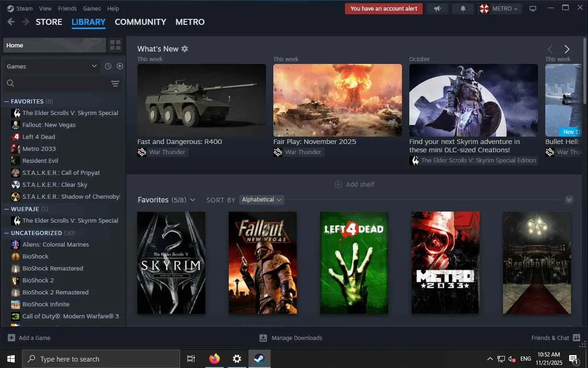Select the Skyrim cover in Favorites shelf

point(171,263)
